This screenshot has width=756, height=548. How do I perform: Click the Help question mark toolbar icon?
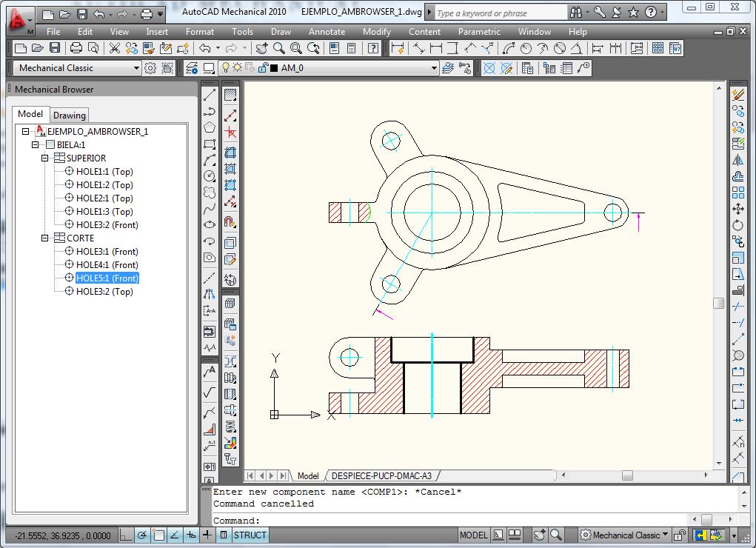click(x=372, y=48)
